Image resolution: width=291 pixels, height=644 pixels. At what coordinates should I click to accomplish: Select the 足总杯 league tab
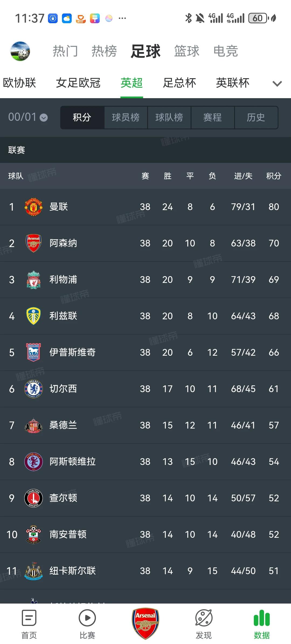click(x=179, y=83)
